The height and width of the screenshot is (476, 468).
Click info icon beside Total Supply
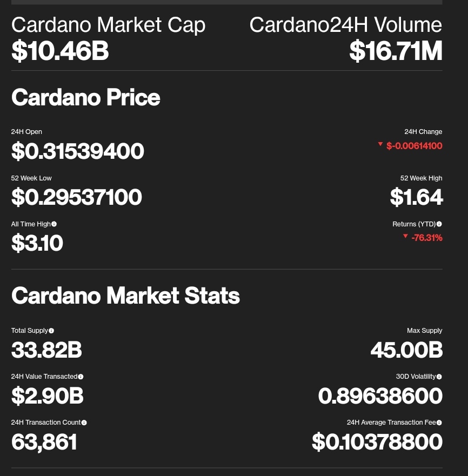(x=51, y=331)
